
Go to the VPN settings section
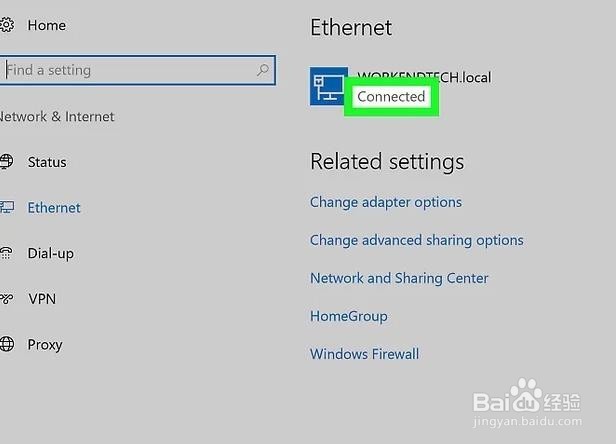42,299
